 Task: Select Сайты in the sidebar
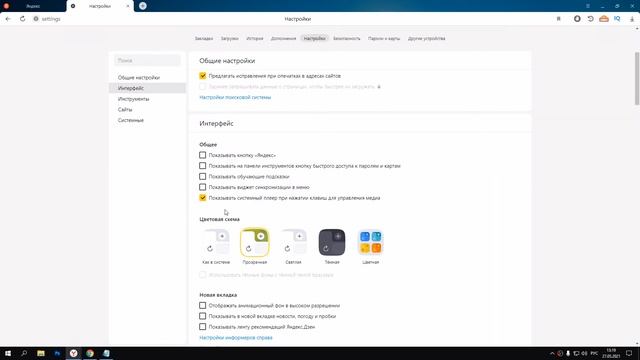pyautogui.click(x=125, y=109)
